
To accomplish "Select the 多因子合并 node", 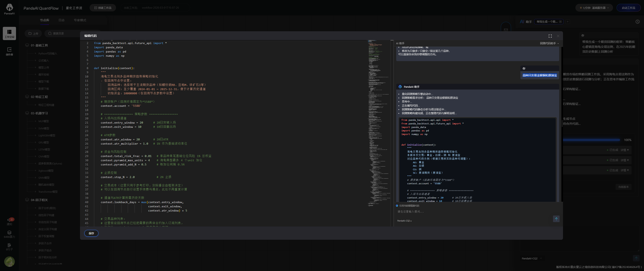I will tap(45, 243).
